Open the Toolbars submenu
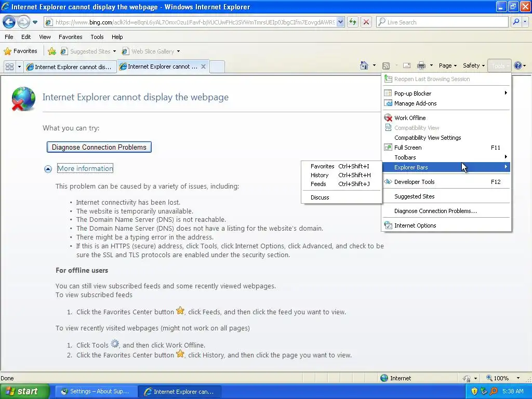Image resolution: width=532 pixels, height=399 pixels. click(446, 157)
